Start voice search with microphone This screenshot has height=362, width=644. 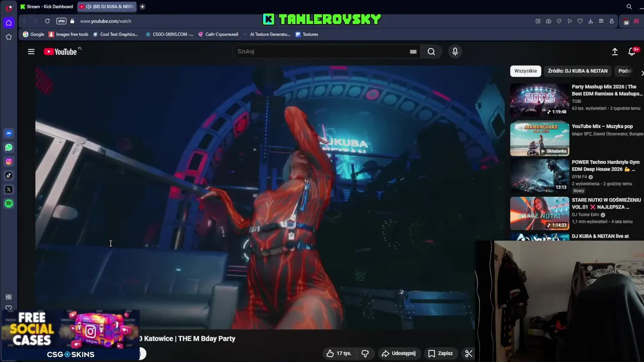pos(455,51)
